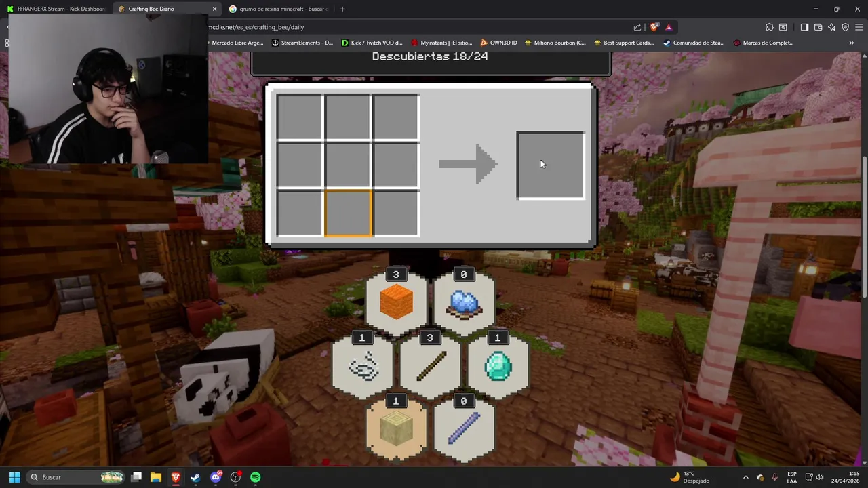Click the top-center crafting grid slot
The image size is (868, 488).
[348, 117]
